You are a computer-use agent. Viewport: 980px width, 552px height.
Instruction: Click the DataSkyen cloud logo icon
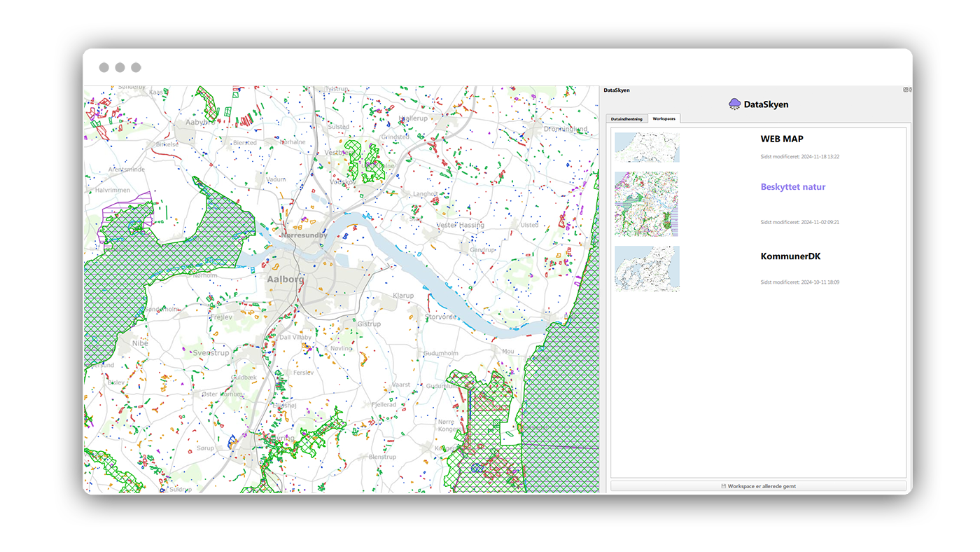pos(734,104)
